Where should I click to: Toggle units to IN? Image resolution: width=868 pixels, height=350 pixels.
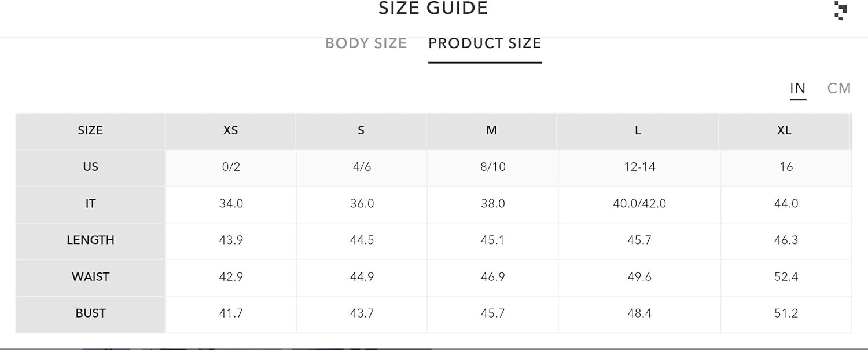[x=798, y=88]
